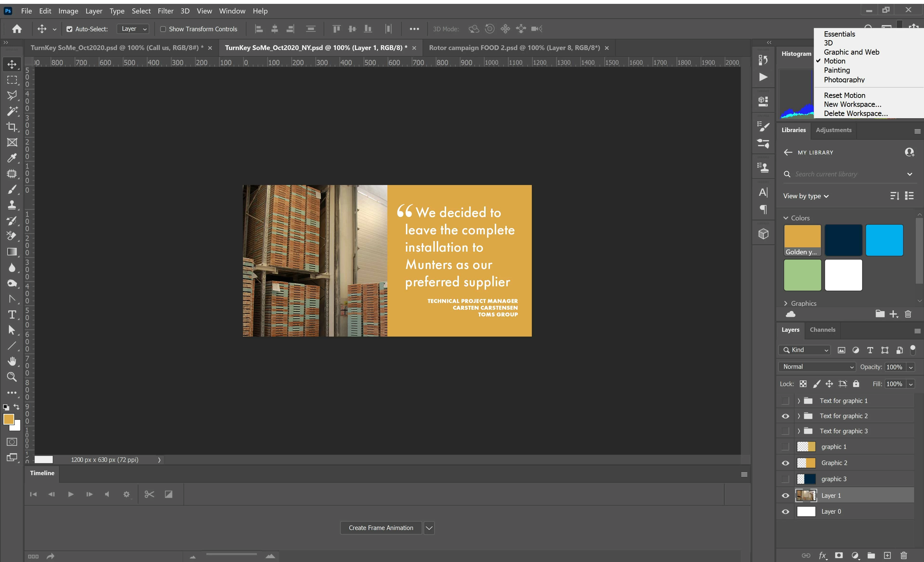Delete layer using the trash icon
The height and width of the screenshot is (562, 924).
pyautogui.click(x=904, y=555)
